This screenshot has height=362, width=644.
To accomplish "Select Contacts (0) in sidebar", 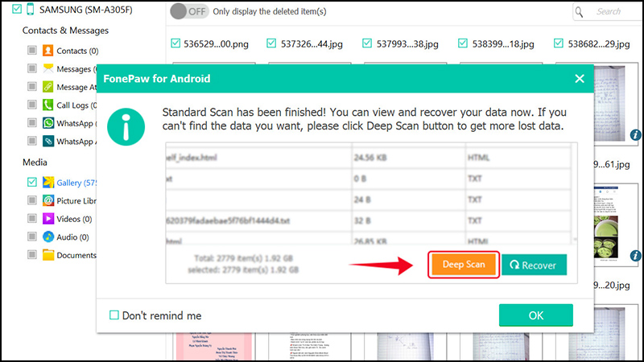I will [77, 51].
